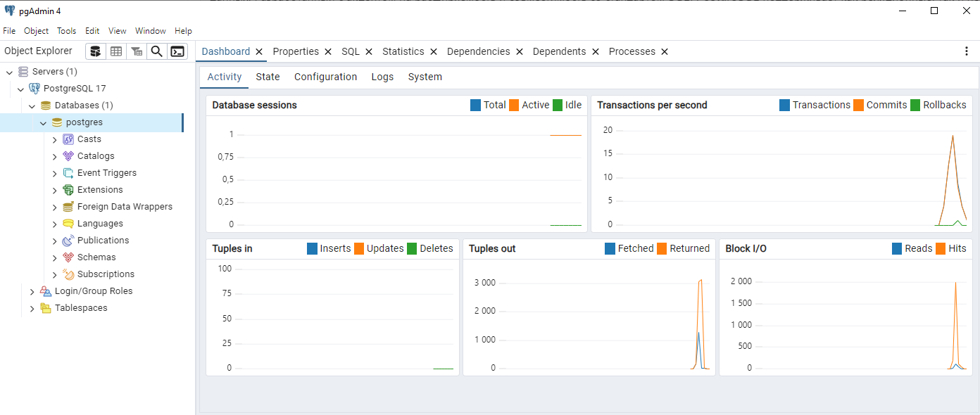Image resolution: width=980 pixels, height=415 pixels.
Task: Open the Window menu
Action: pos(151,31)
